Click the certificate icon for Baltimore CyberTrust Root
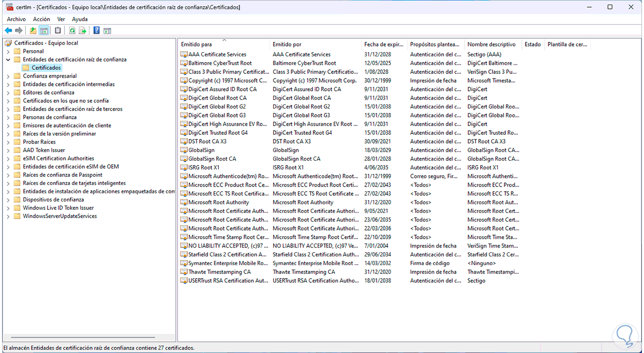This screenshot has width=644, height=353. pos(184,63)
